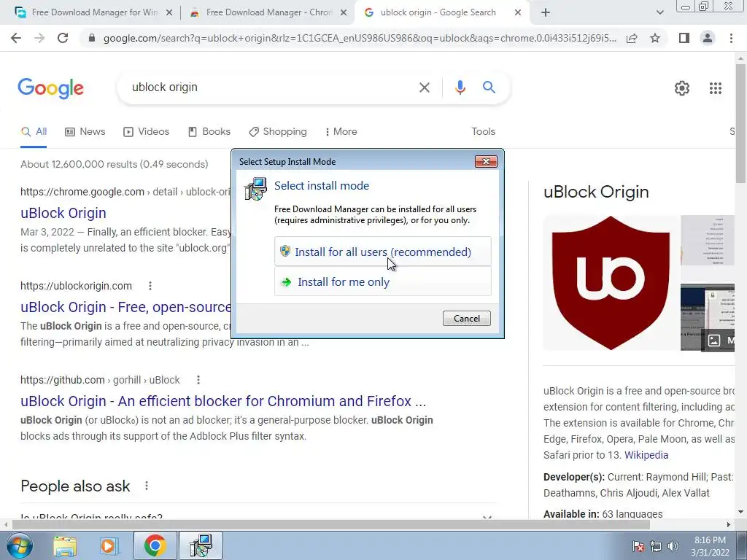Expand the More search categories menu
The image size is (747, 560).
(x=341, y=132)
